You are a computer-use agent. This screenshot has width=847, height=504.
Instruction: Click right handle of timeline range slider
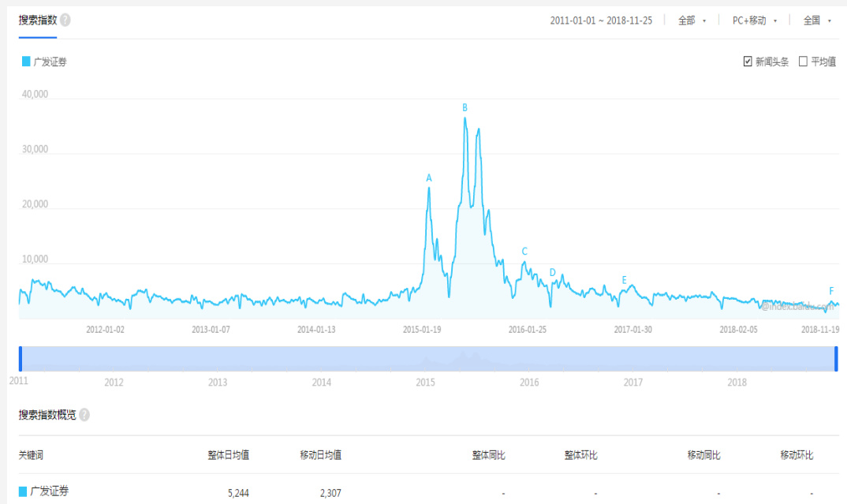[836, 358]
